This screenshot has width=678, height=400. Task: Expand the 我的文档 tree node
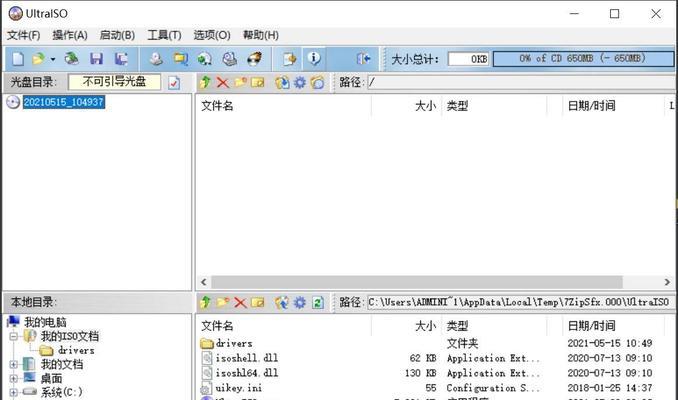pyautogui.click(x=13, y=365)
